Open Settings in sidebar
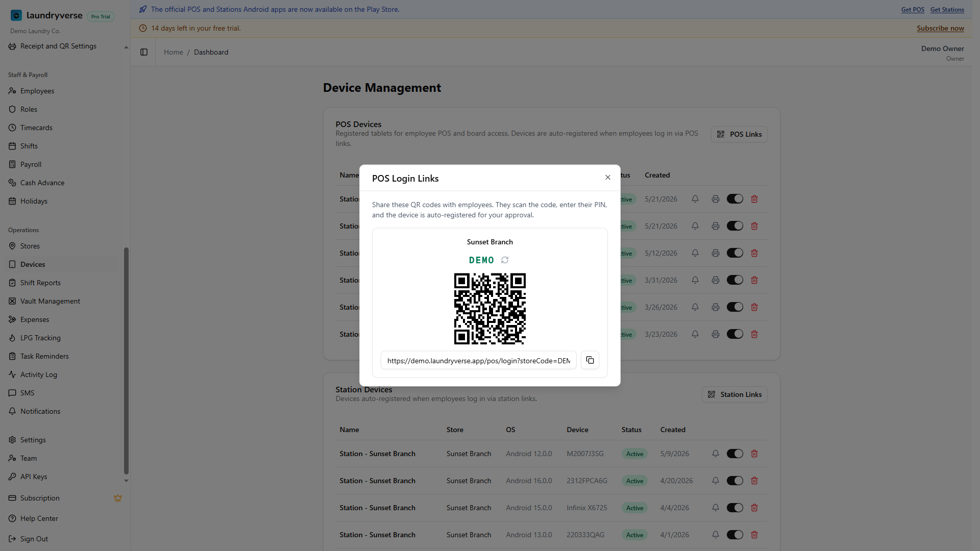 click(x=61, y=440)
